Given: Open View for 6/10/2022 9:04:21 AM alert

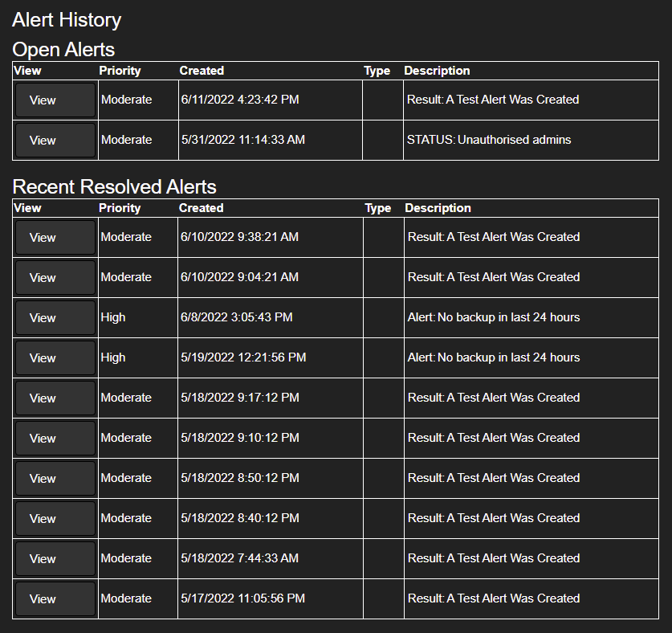Looking at the screenshot, I should pyautogui.click(x=55, y=277).
